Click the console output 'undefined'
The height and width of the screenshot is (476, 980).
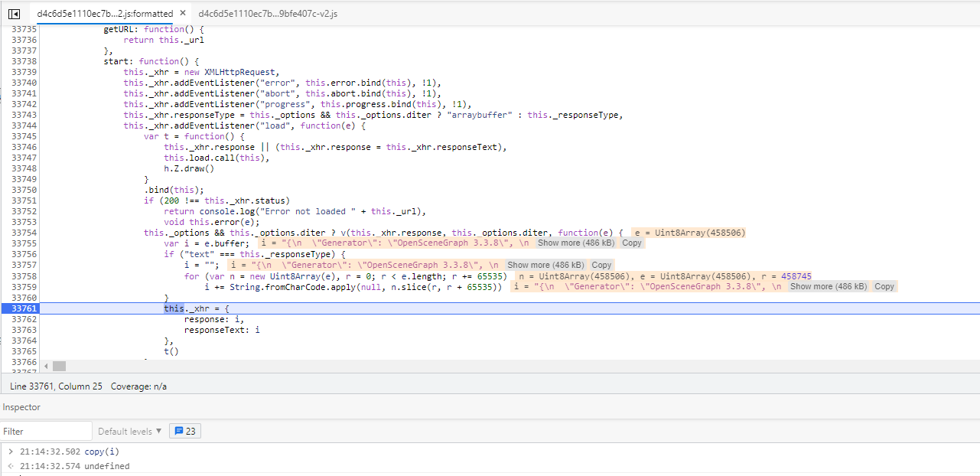coord(107,466)
